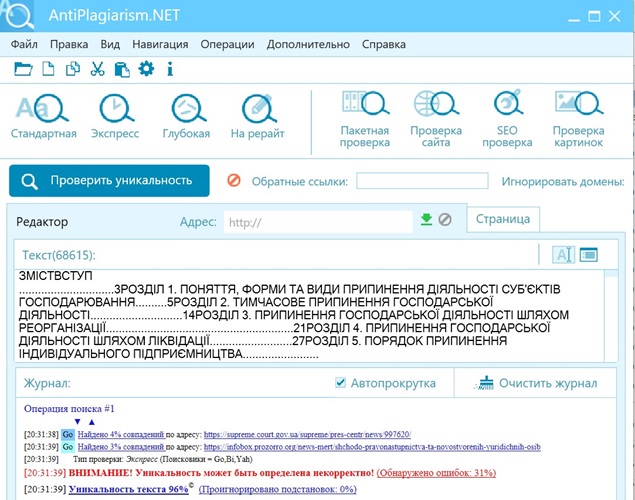This screenshot has height=500, width=635.
Task: Open settings with the gear icon
Action: (x=146, y=68)
